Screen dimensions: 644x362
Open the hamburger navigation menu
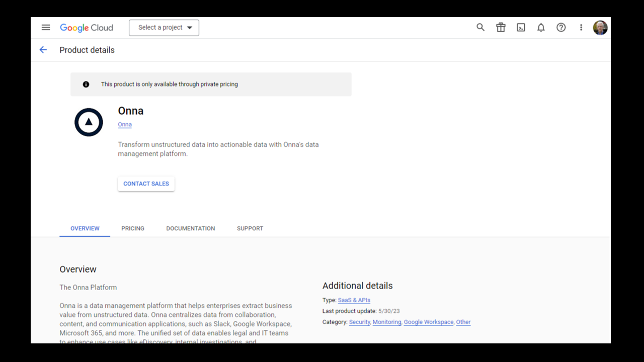(x=46, y=28)
